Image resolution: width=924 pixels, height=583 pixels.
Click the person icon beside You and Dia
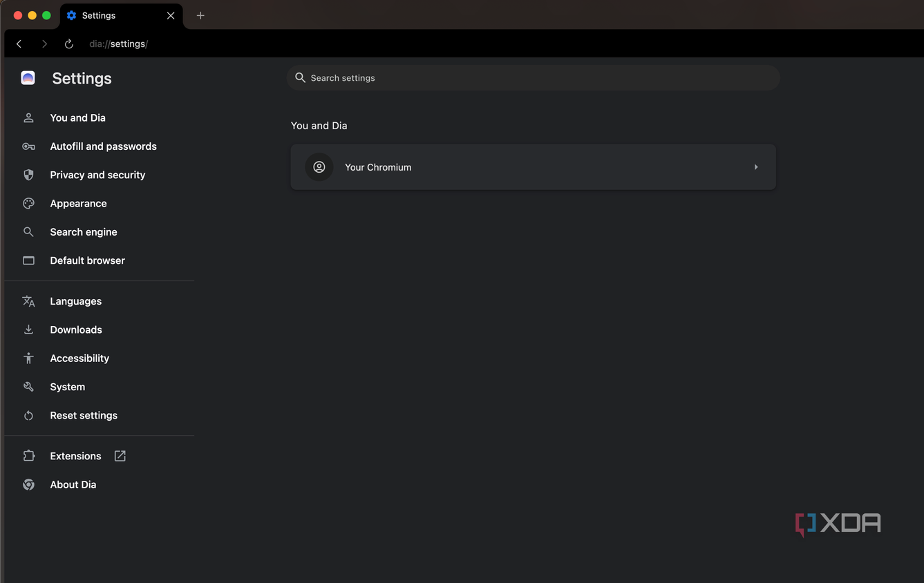(x=28, y=118)
